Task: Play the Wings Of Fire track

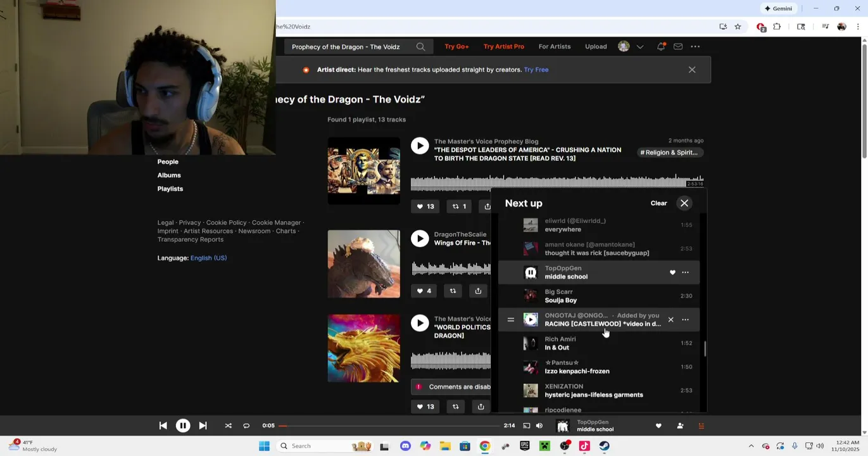Action: pyautogui.click(x=419, y=239)
